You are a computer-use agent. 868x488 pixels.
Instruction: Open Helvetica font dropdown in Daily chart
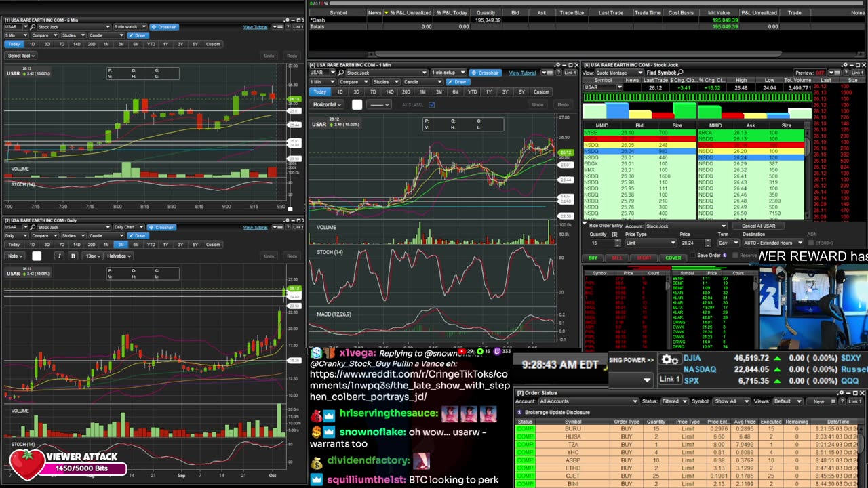pos(119,256)
